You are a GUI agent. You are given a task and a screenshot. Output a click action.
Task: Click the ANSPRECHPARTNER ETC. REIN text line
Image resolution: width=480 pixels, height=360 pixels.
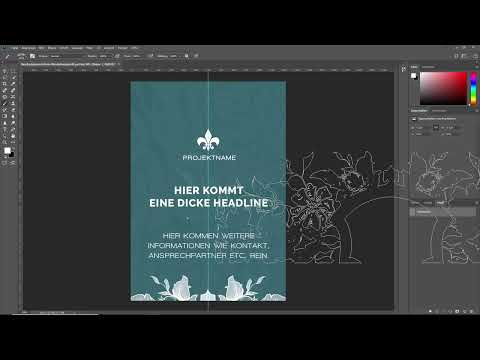click(208, 256)
